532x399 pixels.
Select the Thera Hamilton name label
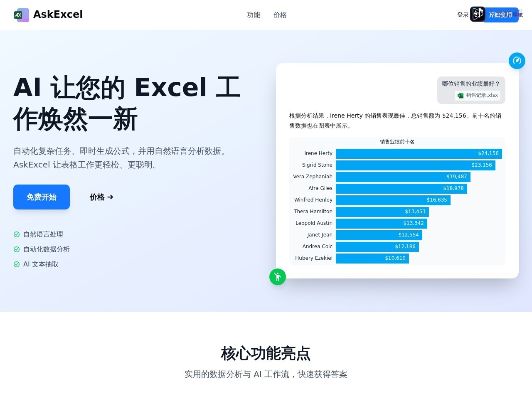(x=313, y=212)
